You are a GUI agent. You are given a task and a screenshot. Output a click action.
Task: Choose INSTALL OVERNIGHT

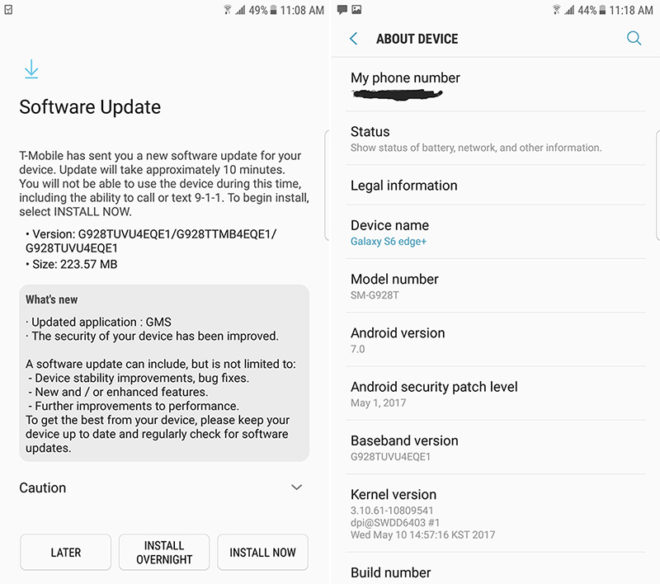click(x=164, y=552)
